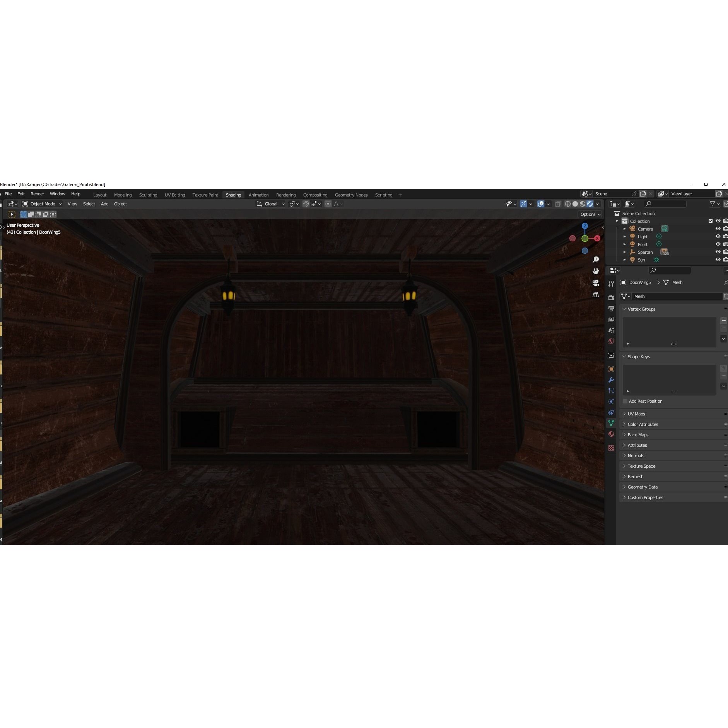Open the Render Properties tab
Viewport: 728px width, 728px height.
(611, 298)
